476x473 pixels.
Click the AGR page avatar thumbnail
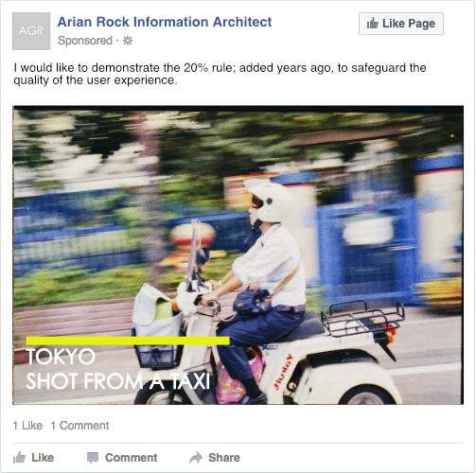click(31, 31)
